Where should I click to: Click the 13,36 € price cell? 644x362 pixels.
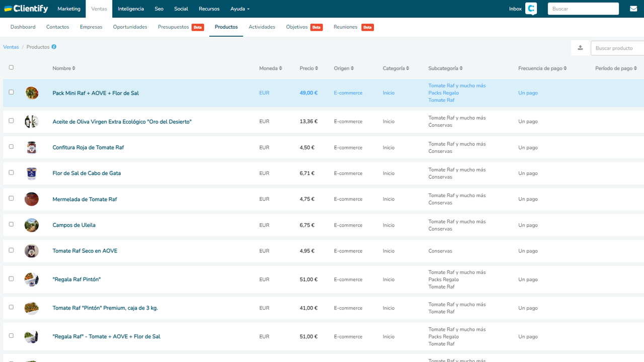[x=307, y=122]
